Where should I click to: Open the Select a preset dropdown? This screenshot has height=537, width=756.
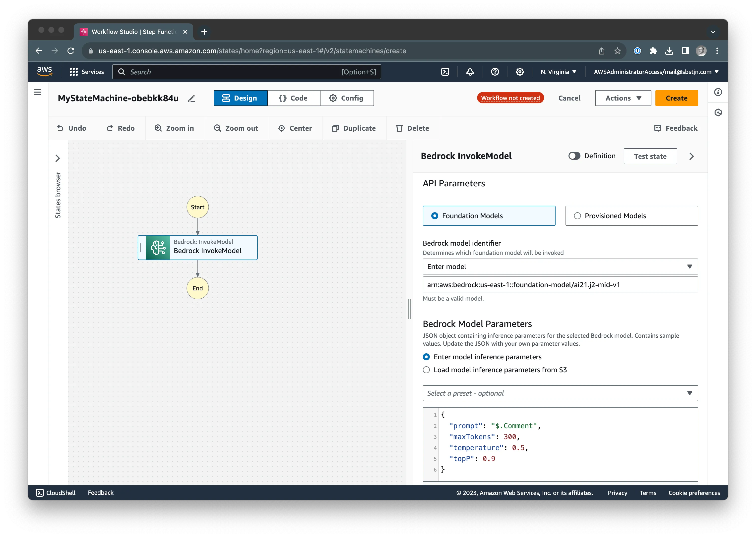click(560, 393)
